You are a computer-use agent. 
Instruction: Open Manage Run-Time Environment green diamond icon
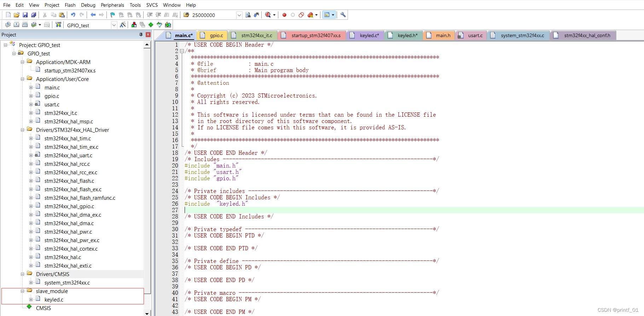pos(151,25)
